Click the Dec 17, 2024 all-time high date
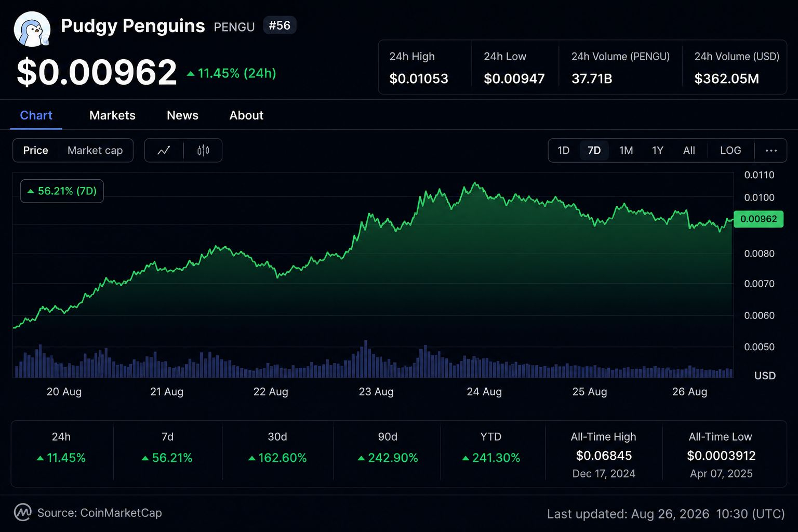This screenshot has width=798, height=532. pyautogui.click(x=604, y=474)
